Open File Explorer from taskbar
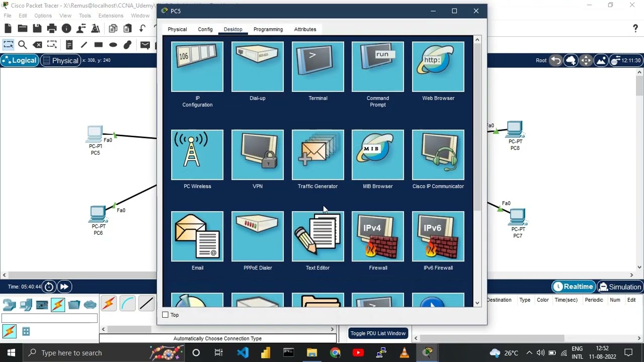 (312, 352)
